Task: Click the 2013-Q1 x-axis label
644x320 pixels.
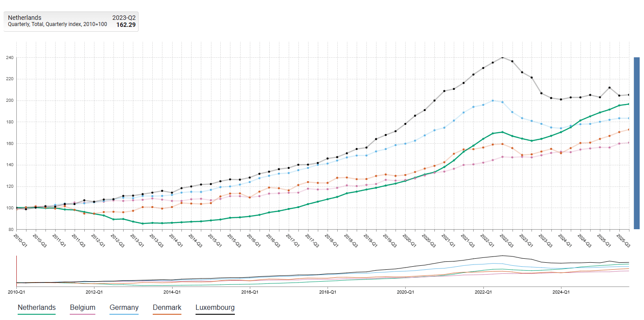Action: click(138, 240)
